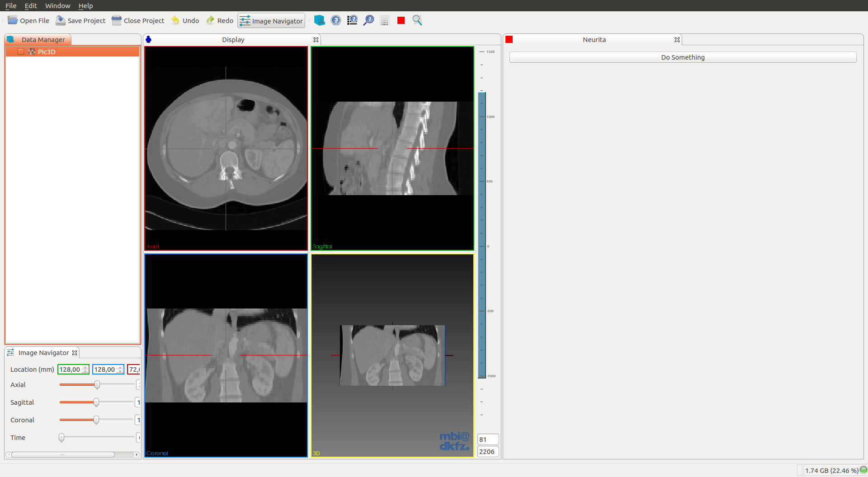868x477 pixels.
Task: Click the green memory status icon
Action: tap(863, 470)
